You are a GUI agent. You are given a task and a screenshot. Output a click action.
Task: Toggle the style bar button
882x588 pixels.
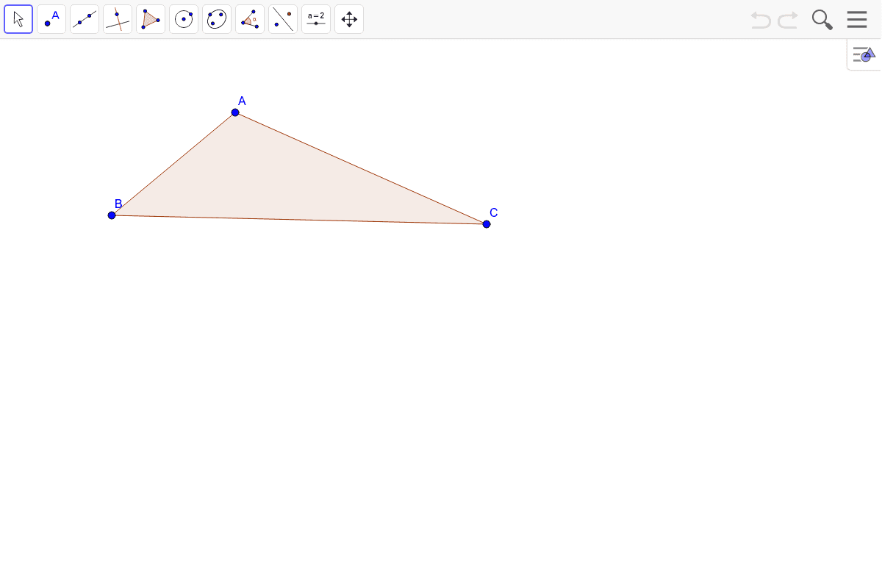[x=864, y=54]
